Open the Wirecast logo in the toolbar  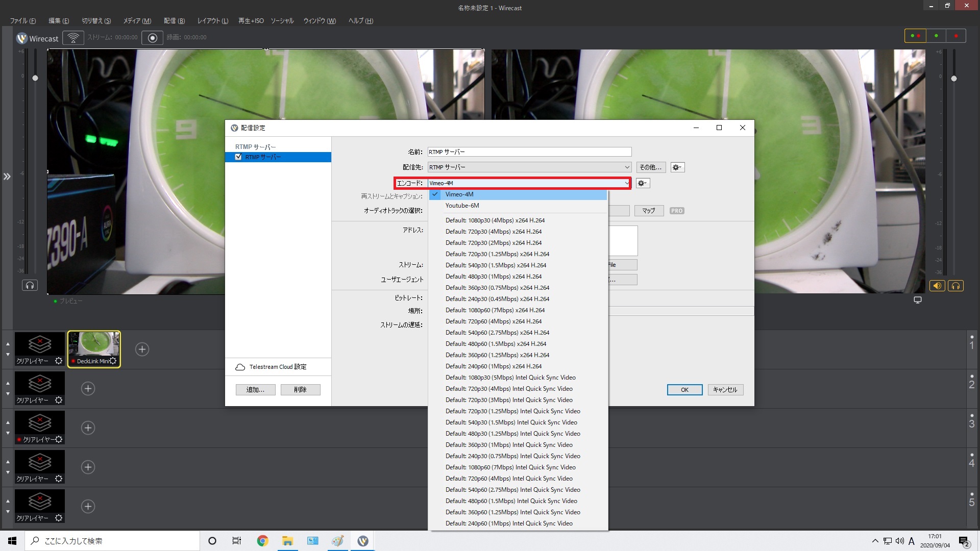click(x=38, y=38)
